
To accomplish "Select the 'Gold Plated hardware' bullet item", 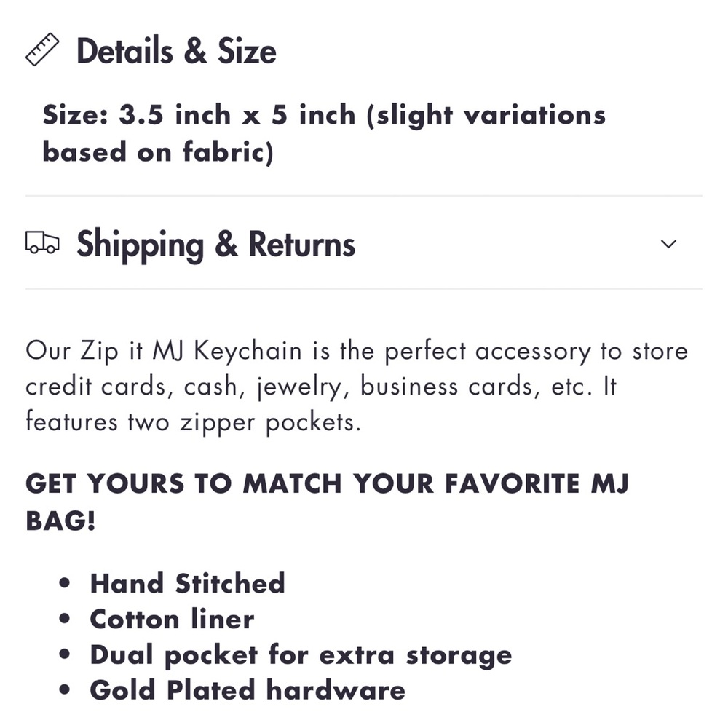I will tap(248, 690).
